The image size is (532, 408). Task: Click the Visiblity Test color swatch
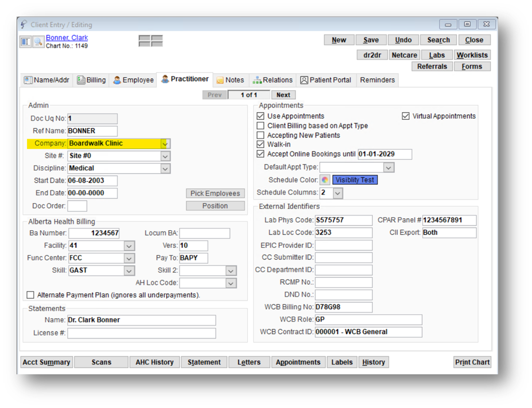355,180
